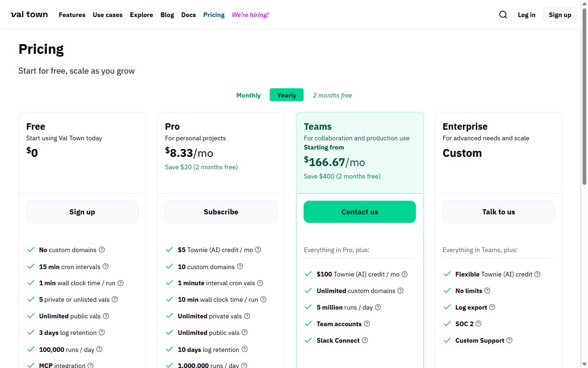
Task: Switch billing to Monthly
Action: point(249,95)
